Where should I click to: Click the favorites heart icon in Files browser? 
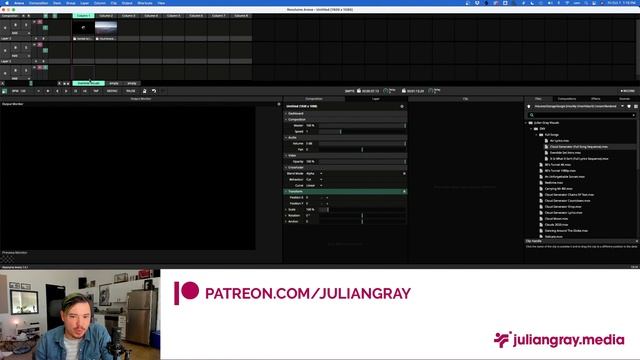click(629, 107)
